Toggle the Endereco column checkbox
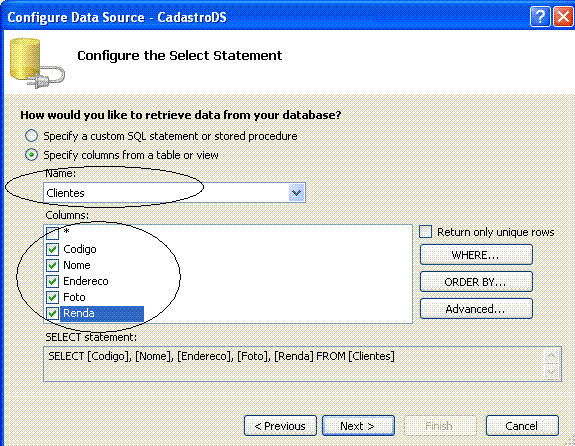This screenshot has height=446, width=575. (x=52, y=281)
